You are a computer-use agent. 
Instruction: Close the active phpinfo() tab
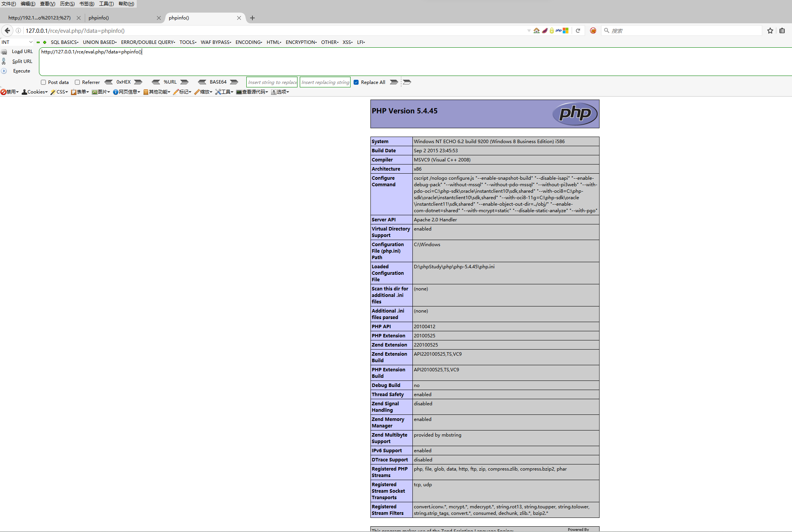pos(239,18)
